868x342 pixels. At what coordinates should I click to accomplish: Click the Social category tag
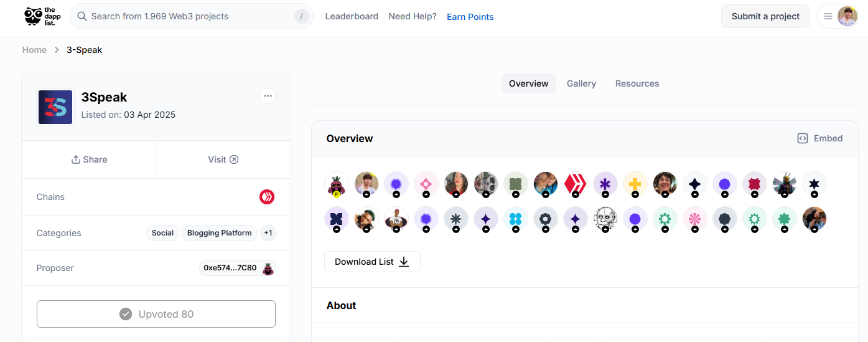162,233
